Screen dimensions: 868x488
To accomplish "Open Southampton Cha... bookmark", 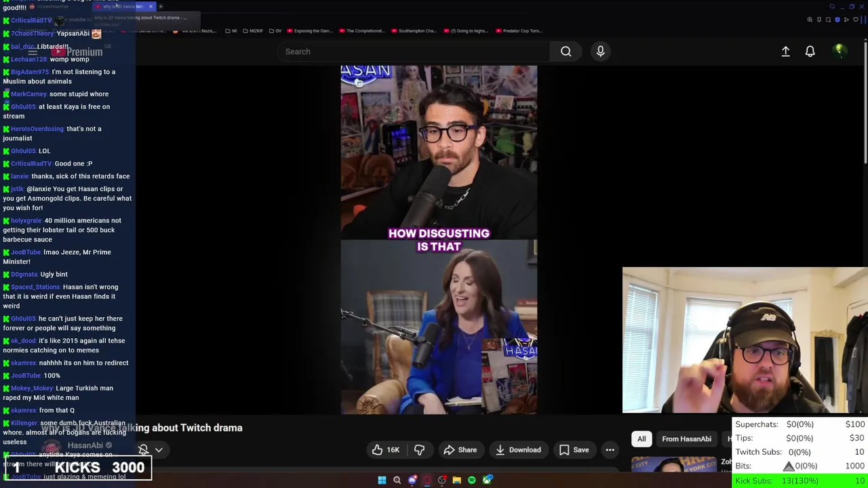I will [x=413, y=30].
